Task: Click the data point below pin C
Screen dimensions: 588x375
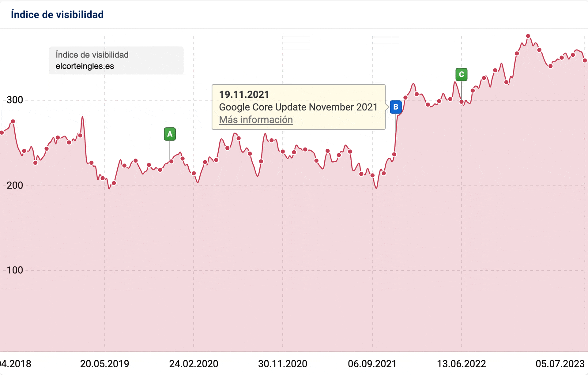Action: (461, 102)
